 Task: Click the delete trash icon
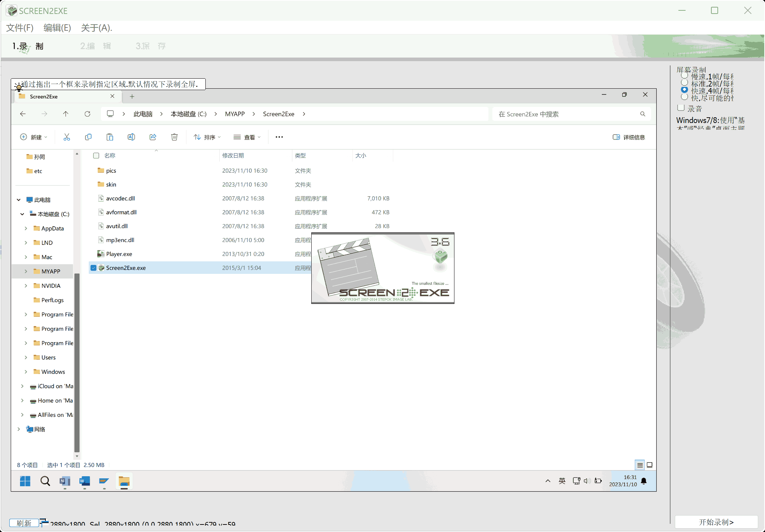(174, 137)
